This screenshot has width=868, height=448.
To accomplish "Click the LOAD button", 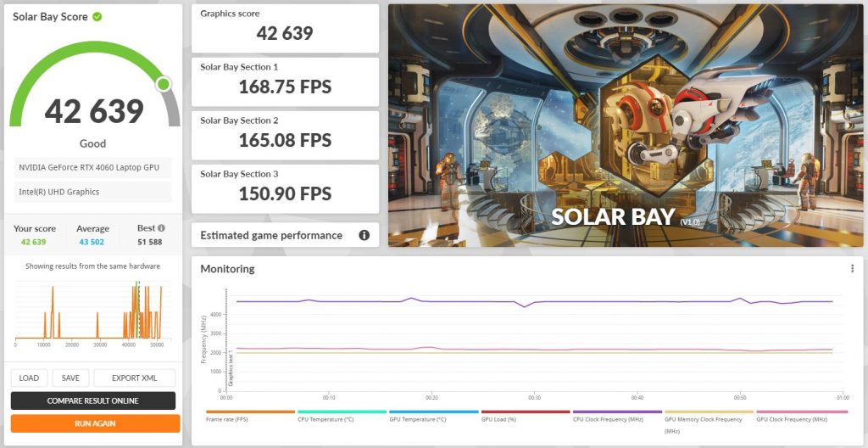I will tap(29, 378).
